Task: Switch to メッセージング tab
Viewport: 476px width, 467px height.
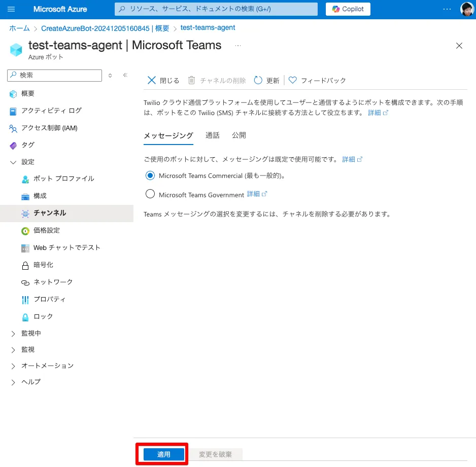Action: (168, 135)
